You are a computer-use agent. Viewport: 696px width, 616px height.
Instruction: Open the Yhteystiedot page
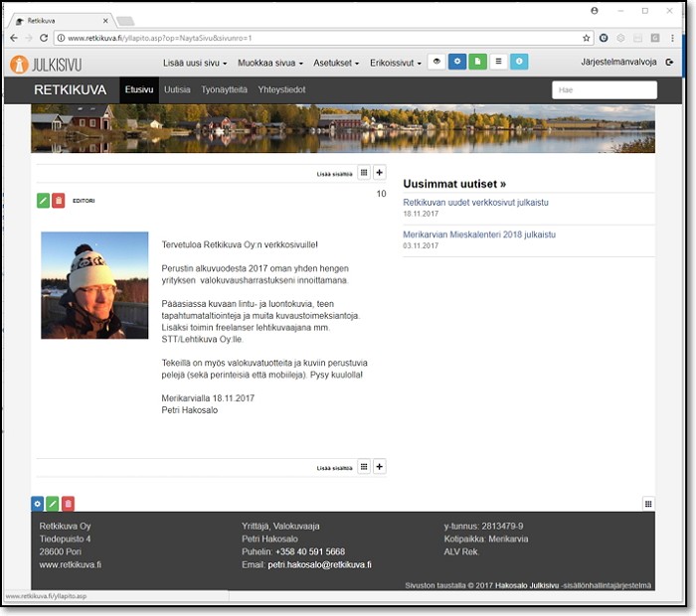(x=281, y=89)
